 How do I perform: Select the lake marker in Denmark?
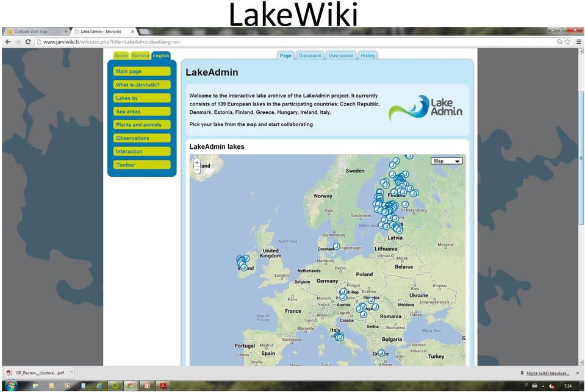tap(337, 246)
